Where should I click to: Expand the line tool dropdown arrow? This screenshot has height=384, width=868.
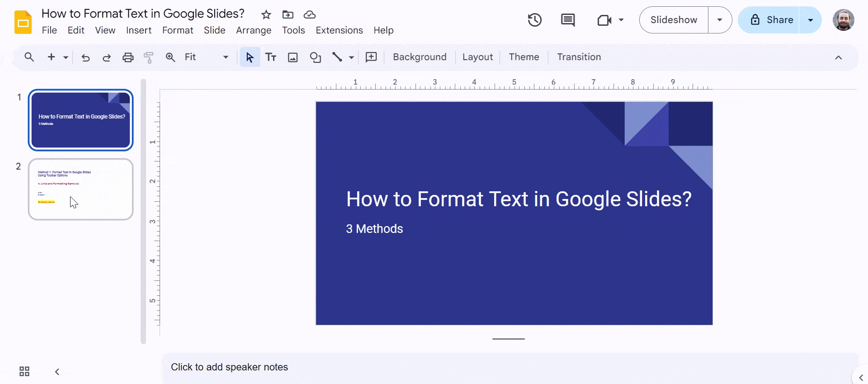click(351, 57)
